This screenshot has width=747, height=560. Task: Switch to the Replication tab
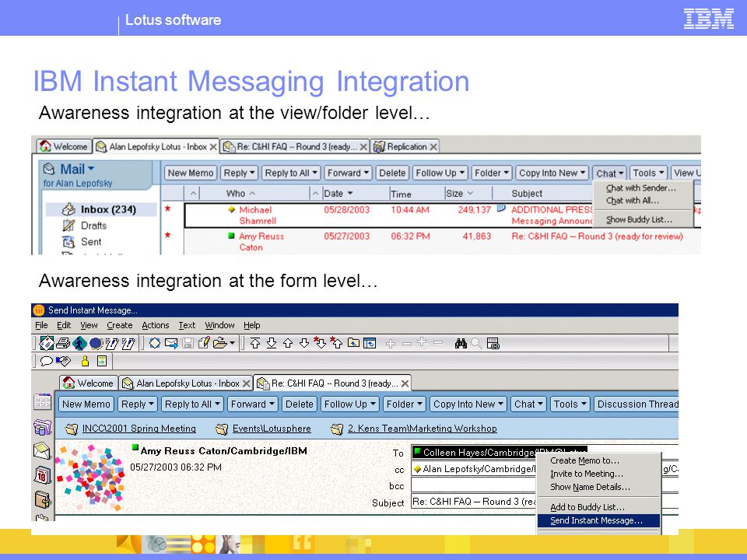[405, 147]
